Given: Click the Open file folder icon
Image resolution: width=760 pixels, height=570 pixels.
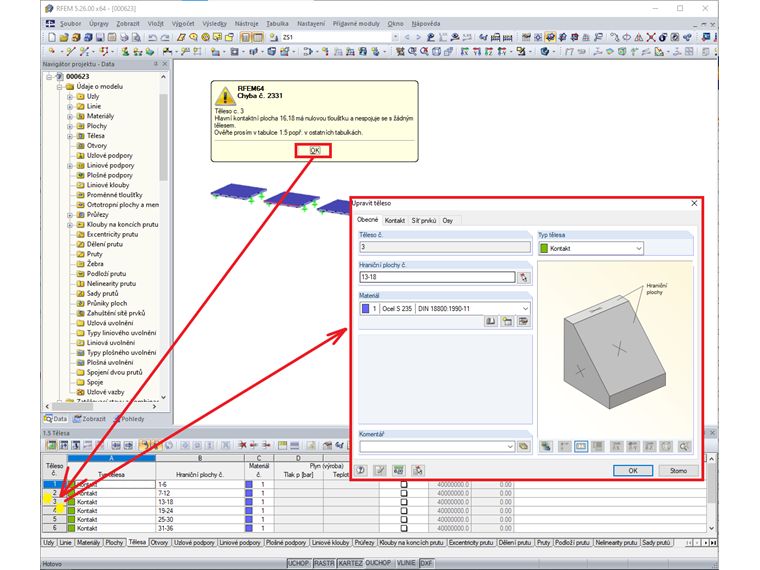Looking at the screenshot, I should click(x=64, y=37).
